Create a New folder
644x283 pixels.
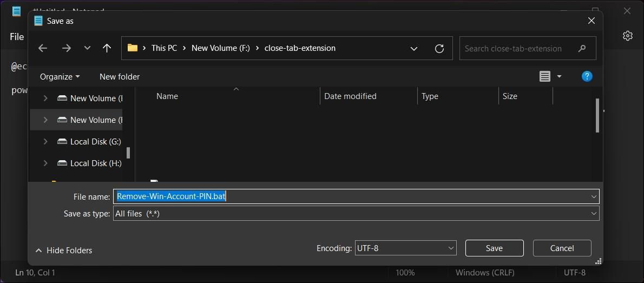click(120, 77)
